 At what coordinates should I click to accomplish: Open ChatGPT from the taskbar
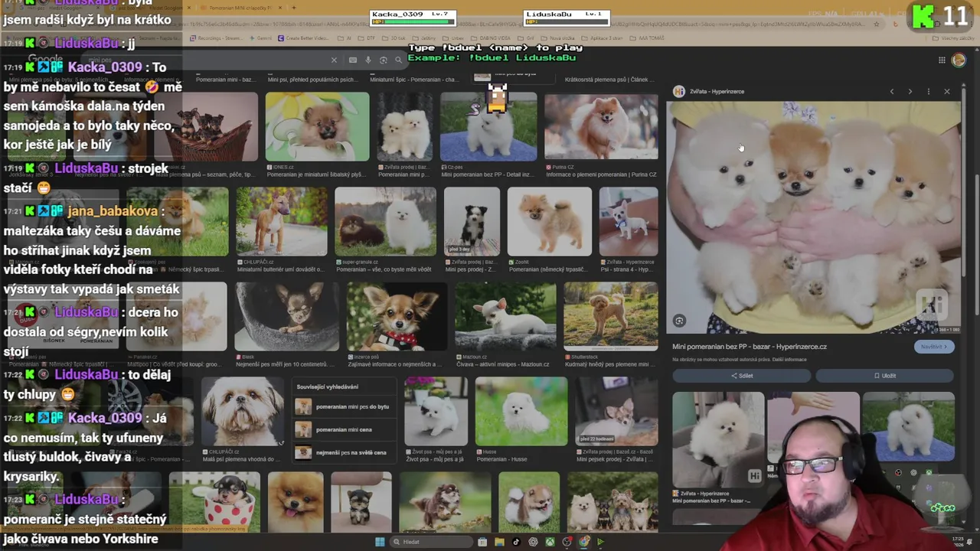pos(533,542)
